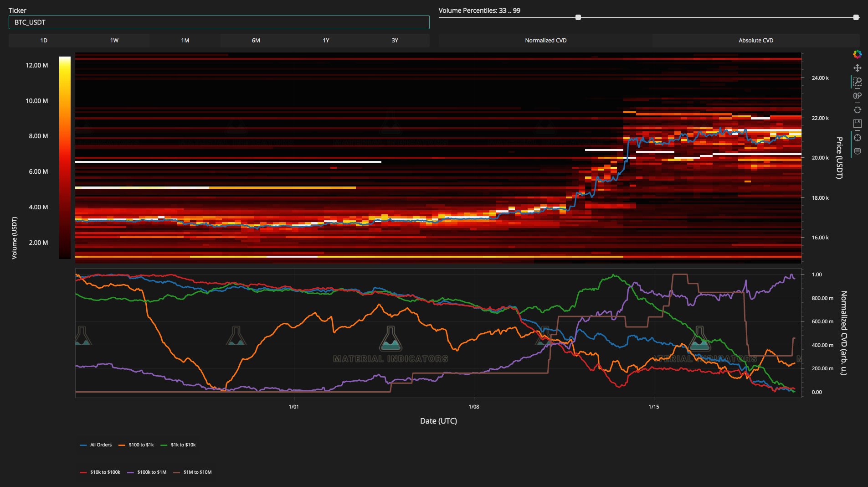868x487 pixels.
Task: Click the upper Volume Percentiles slider handle
Action: pyautogui.click(x=856, y=17)
